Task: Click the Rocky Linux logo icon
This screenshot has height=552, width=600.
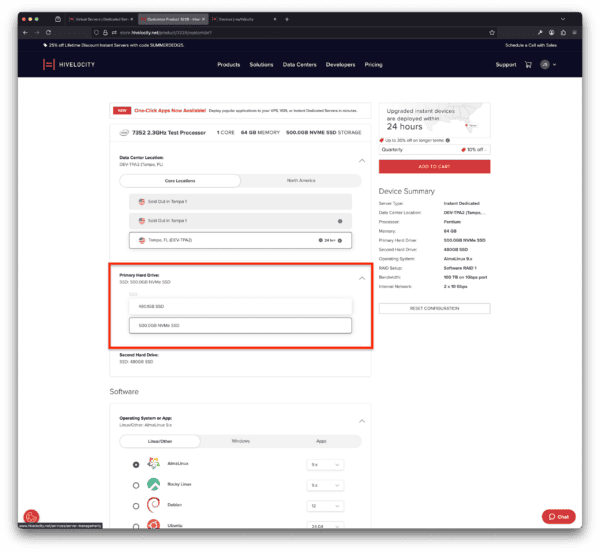Action: tap(154, 484)
